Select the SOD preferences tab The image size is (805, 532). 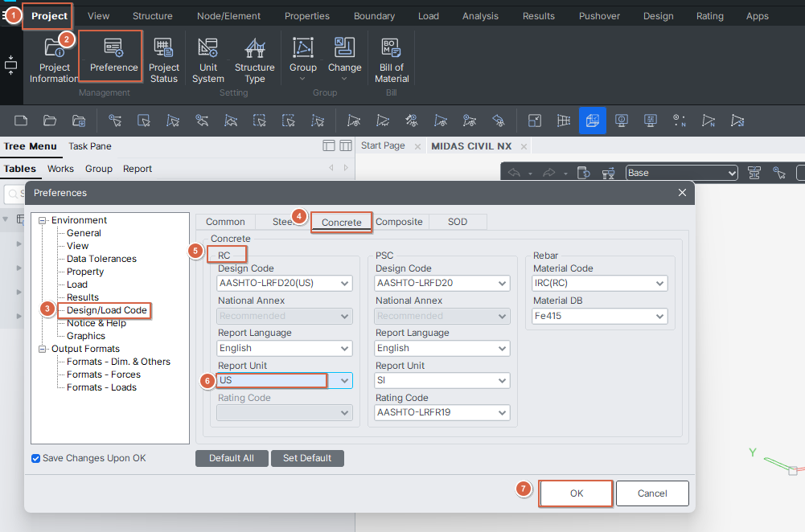click(458, 222)
